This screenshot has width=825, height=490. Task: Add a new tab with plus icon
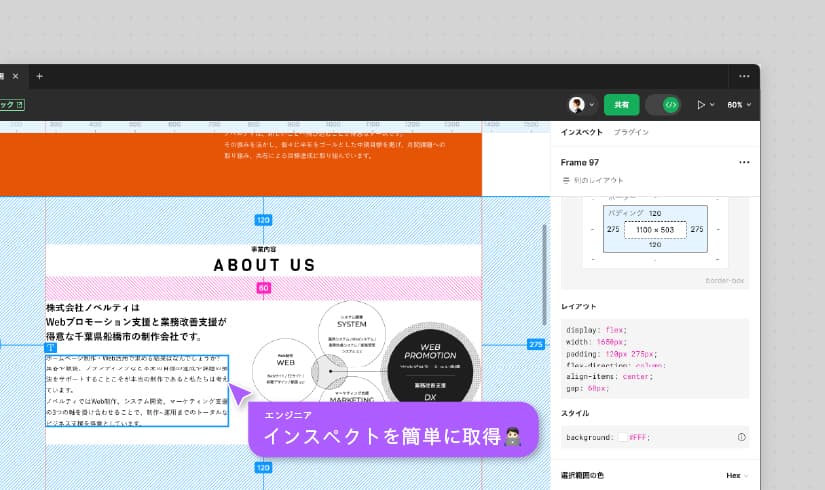[40, 76]
